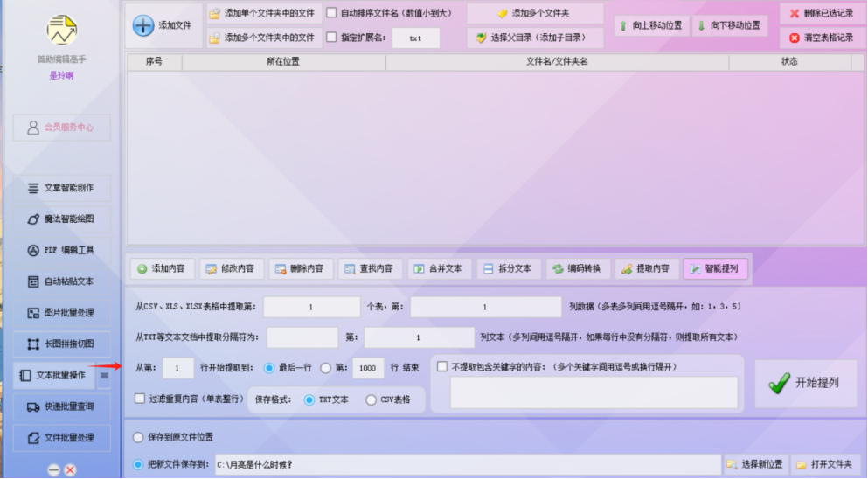Image resolution: width=868 pixels, height=479 pixels.
Task: Click the 添加多个文件夹 yellow folders icon
Action: click(502, 13)
